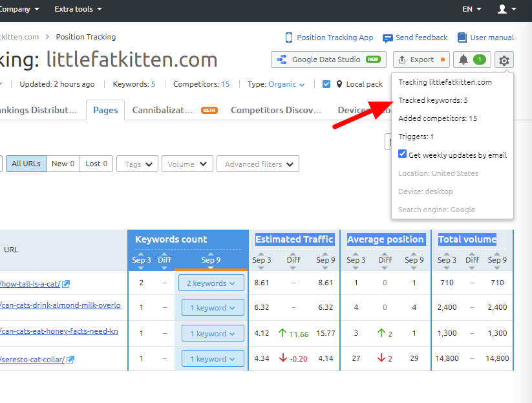Viewport: 532px width, 403px height.
Task: Click the Export upload icon
Action: [x=401, y=60]
